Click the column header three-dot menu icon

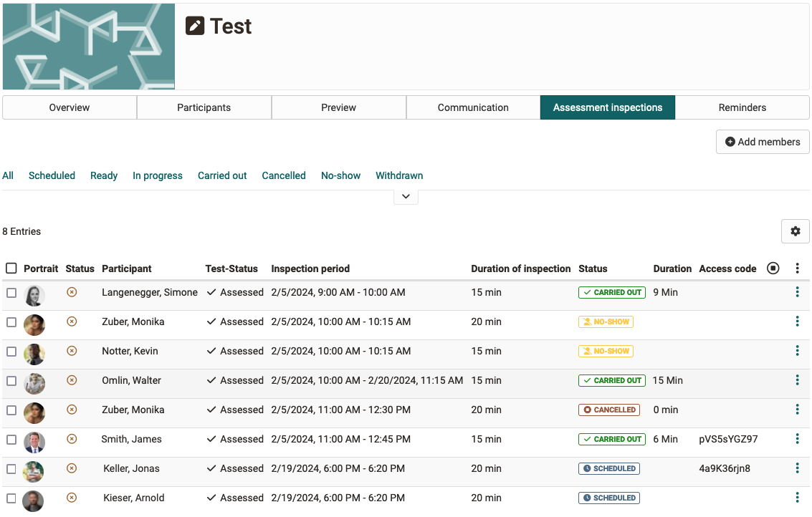(x=797, y=268)
